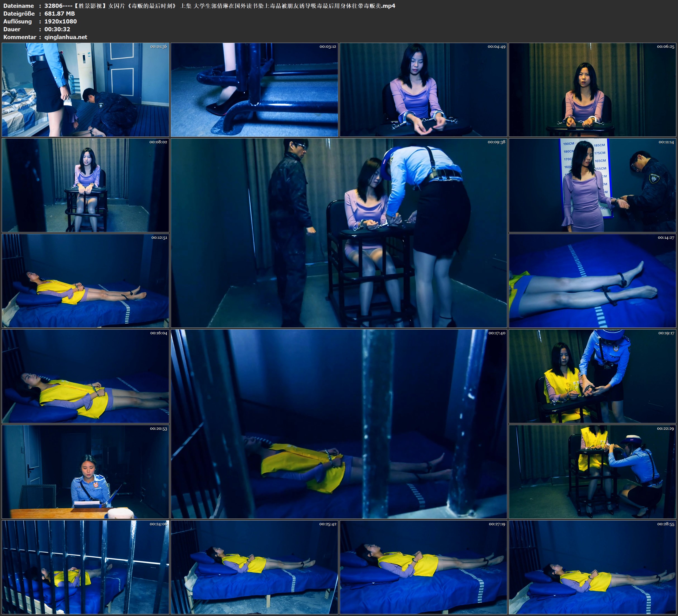Click the qinglanhua.net comment text
Image resolution: width=678 pixels, height=616 pixels.
(66, 37)
